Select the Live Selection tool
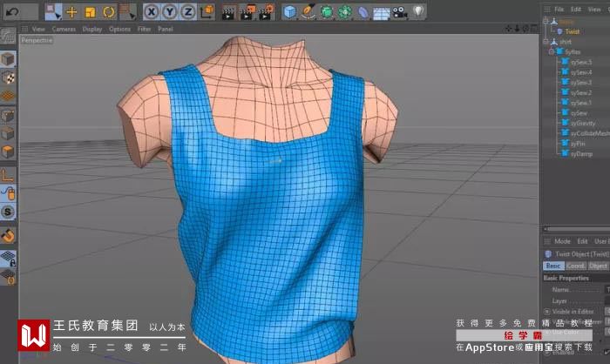The image size is (610, 364). coord(53,11)
